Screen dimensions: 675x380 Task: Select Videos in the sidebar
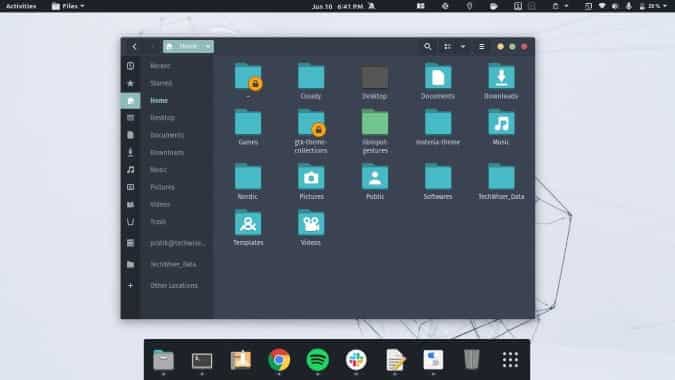[x=160, y=204]
